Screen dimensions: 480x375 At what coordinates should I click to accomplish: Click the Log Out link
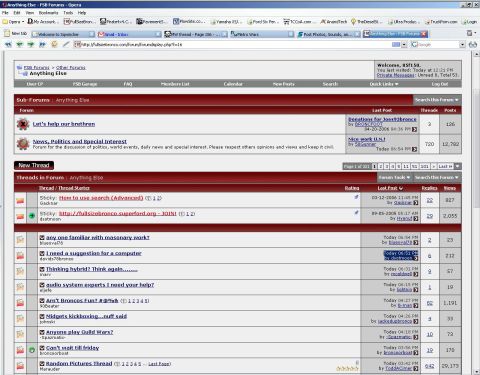(x=440, y=84)
